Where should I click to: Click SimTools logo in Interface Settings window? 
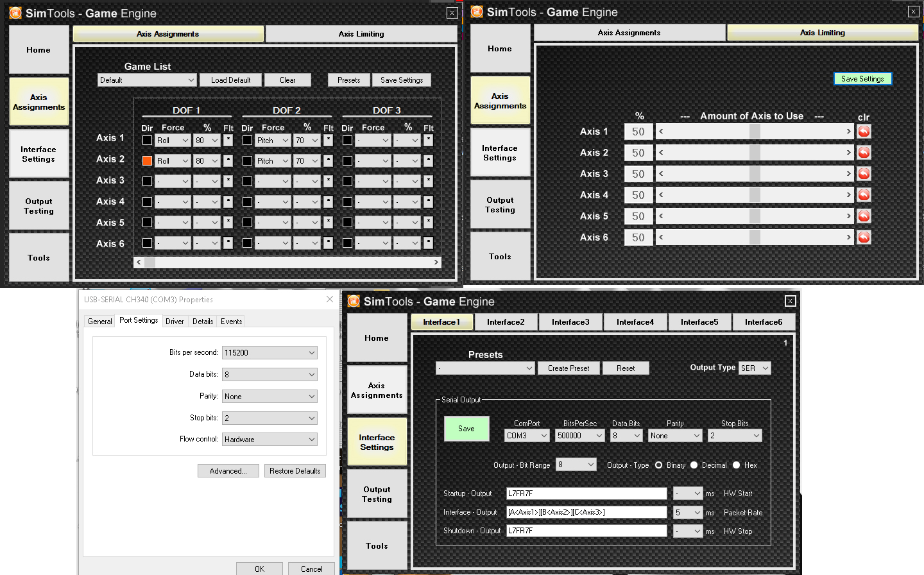tap(354, 302)
